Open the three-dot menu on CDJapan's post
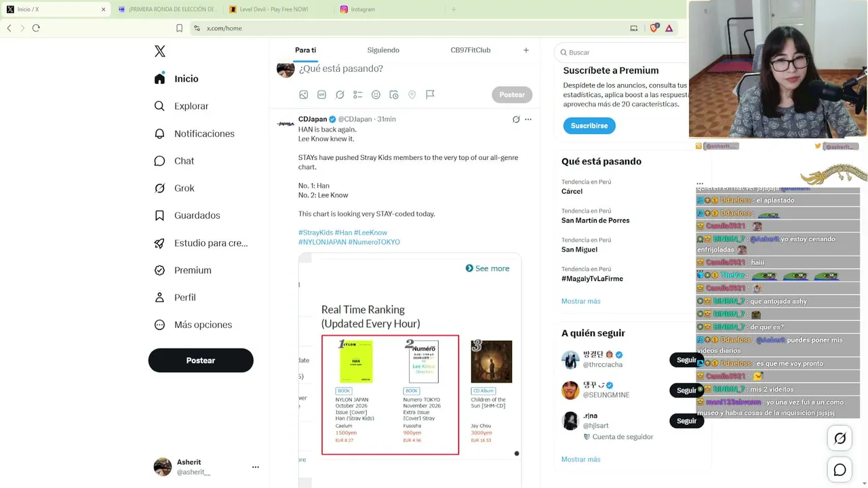Image resolution: width=868 pixels, height=488 pixels. (528, 119)
